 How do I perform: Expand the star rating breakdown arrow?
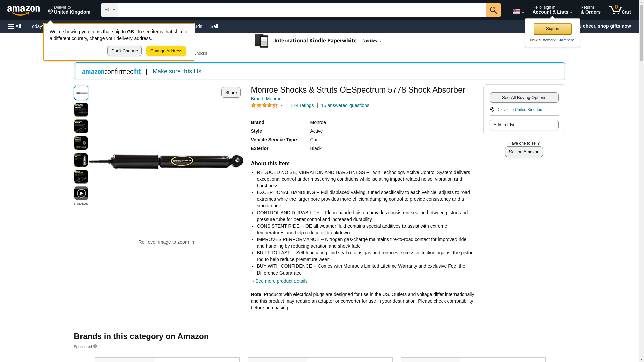282,105
